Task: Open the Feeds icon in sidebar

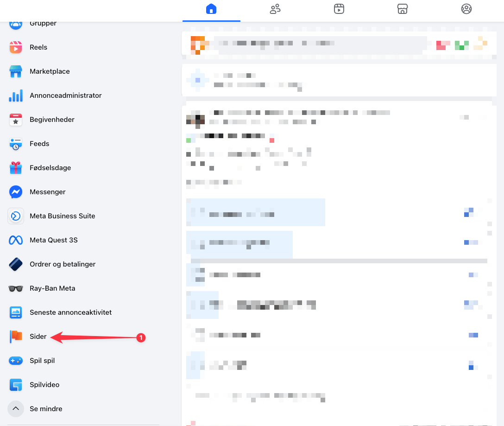Action: click(x=15, y=144)
